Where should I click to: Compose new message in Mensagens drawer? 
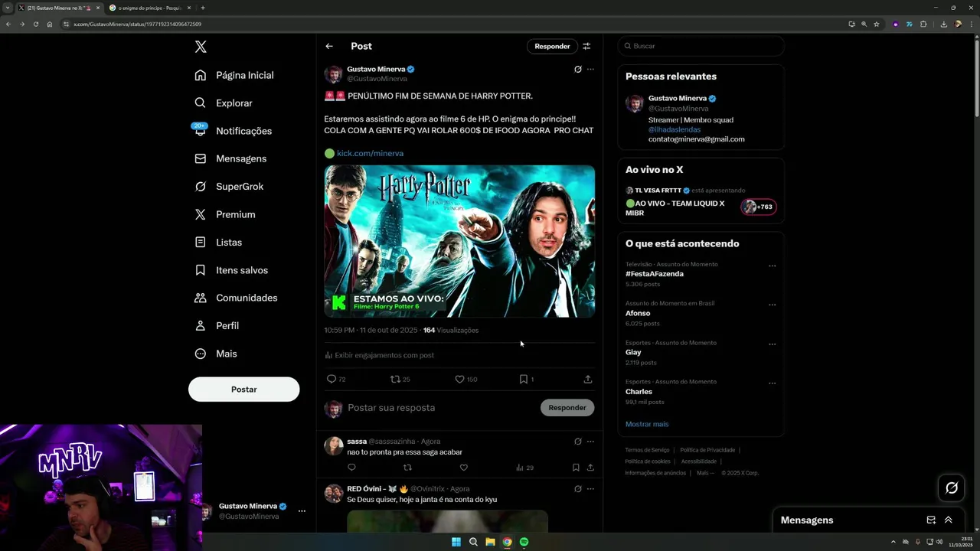coord(931,520)
